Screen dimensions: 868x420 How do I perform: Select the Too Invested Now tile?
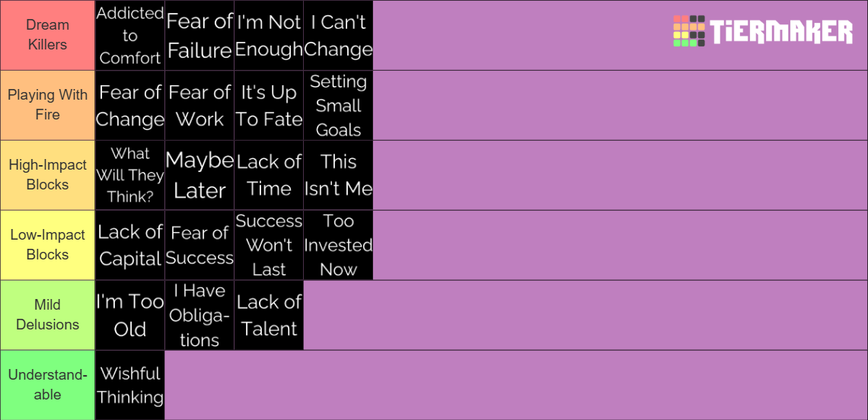338,244
